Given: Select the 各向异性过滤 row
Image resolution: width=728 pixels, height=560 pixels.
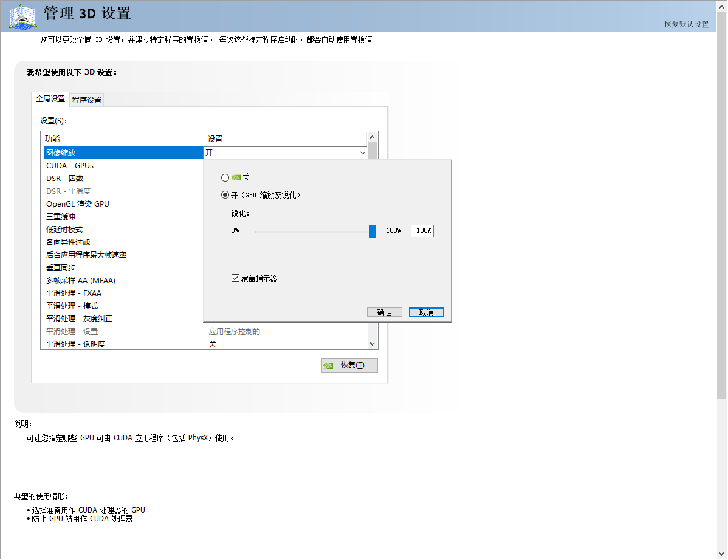Looking at the screenshot, I should [123, 242].
